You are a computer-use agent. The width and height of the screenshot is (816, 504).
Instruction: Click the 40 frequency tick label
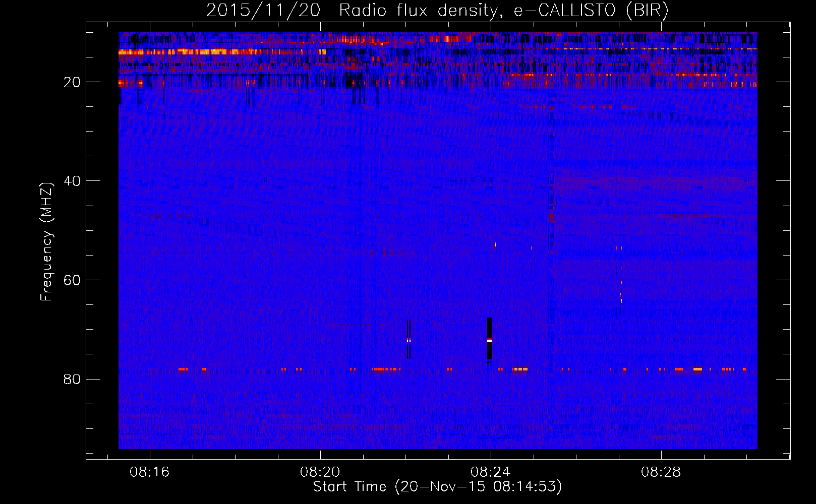coord(73,181)
